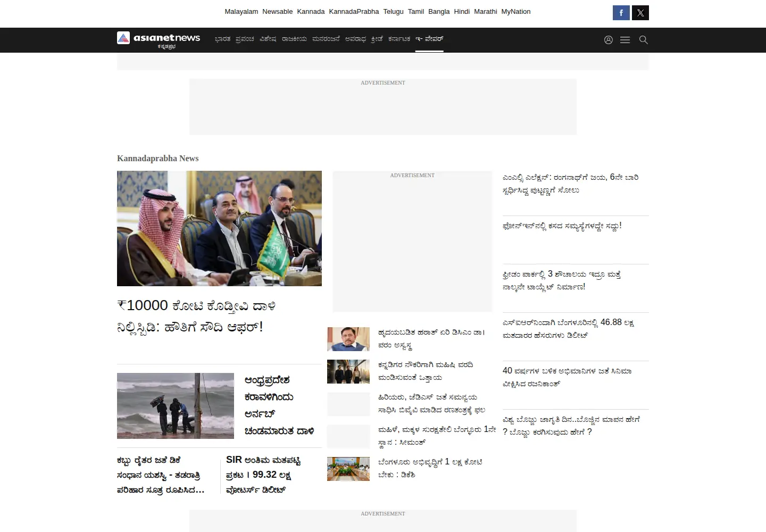Image resolution: width=766 pixels, height=532 pixels.
Task: Switch to Bangla language edition
Action: [x=439, y=12]
